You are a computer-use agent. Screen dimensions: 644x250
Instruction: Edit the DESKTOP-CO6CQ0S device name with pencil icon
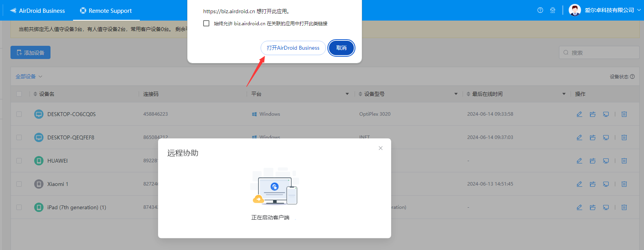(x=579, y=114)
